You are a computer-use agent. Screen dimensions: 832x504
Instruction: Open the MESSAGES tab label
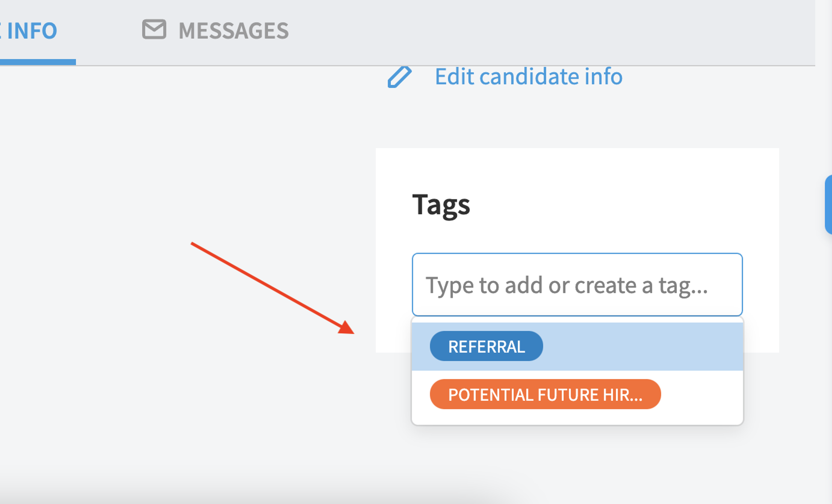click(233, 31)
